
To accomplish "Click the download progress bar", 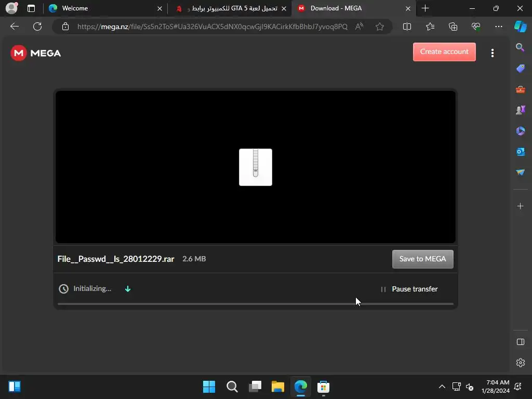I will pyautogui.click(x=256, y=304).
